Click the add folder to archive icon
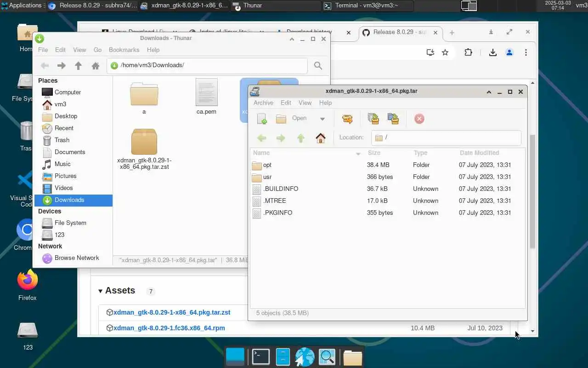Viewport: 588px width, 368px height. coord(393,119)
